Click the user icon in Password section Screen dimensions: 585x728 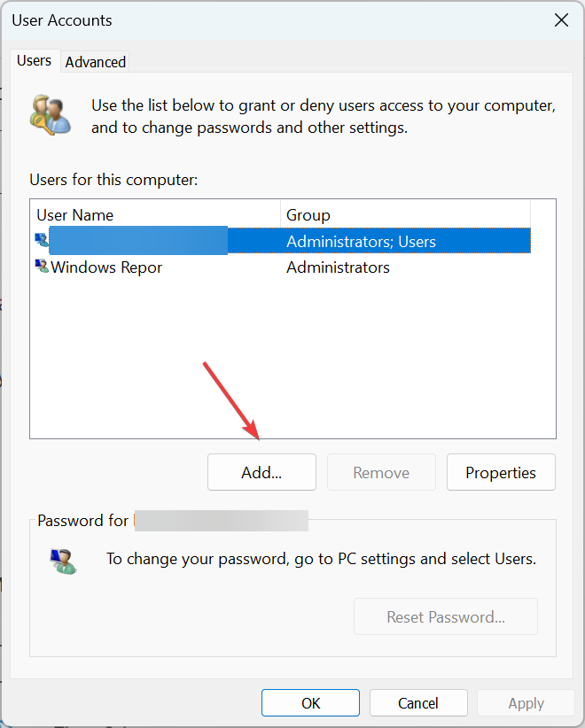pyautogui.click(x=63, y=561)
